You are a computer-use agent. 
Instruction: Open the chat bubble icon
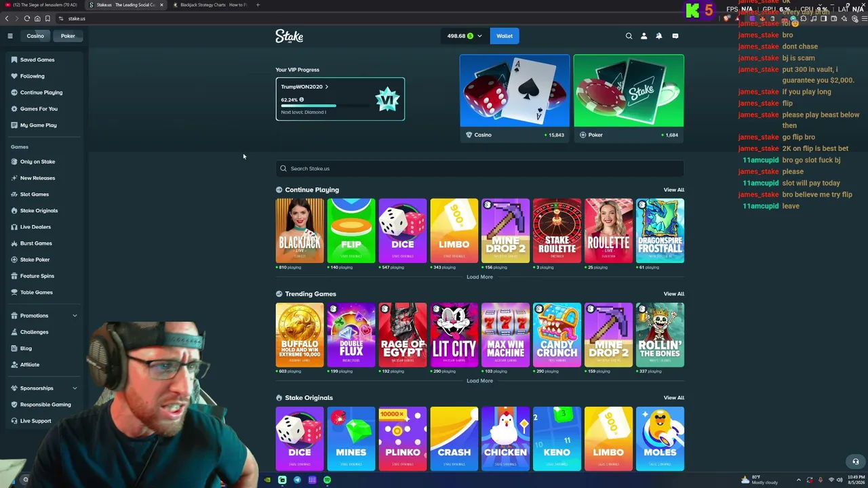[675, 36]
